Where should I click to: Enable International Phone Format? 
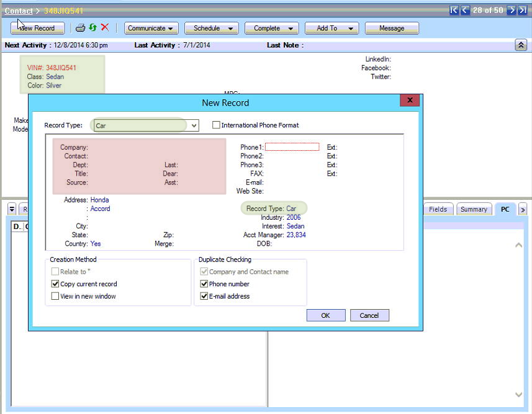pos(216,125)
